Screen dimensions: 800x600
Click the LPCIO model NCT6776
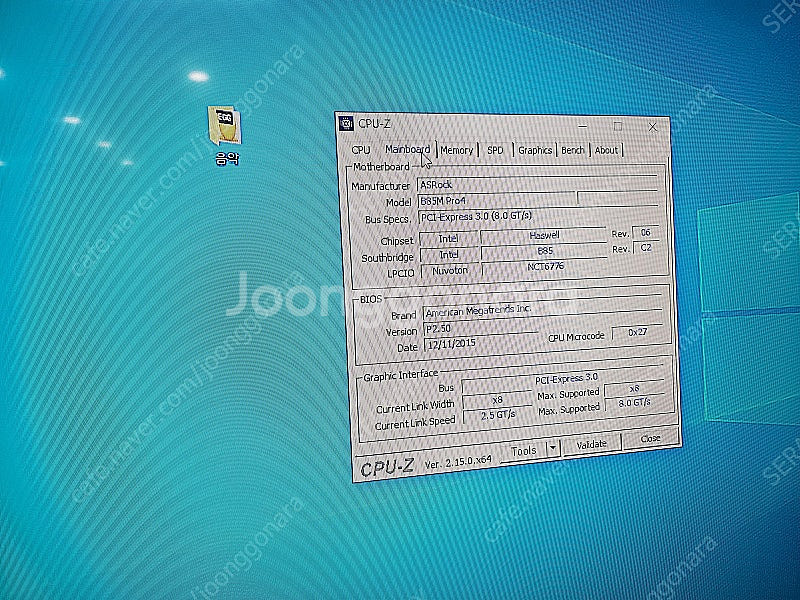click(545, 266)
